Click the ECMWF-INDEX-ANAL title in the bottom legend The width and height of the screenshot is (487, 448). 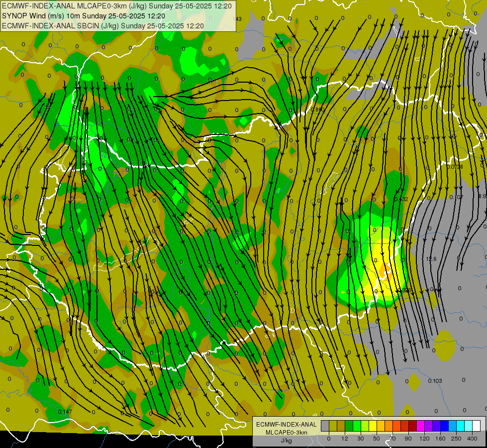287,425
